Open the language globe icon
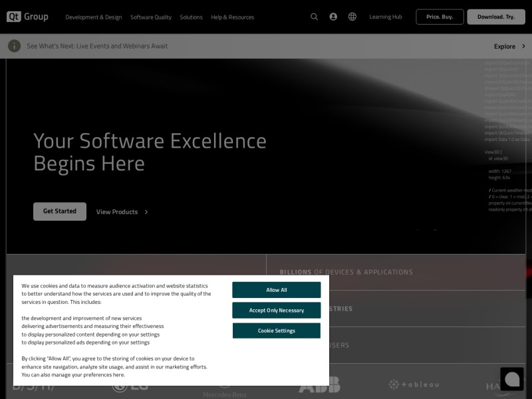Image resolution: width=532 pixels, height=399 pixels. point(352,17)
